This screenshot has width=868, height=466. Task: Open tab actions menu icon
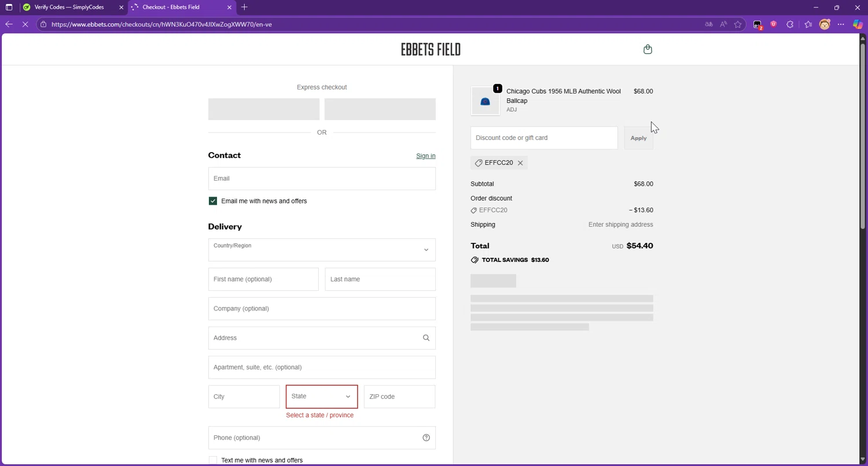coord(9,8)
